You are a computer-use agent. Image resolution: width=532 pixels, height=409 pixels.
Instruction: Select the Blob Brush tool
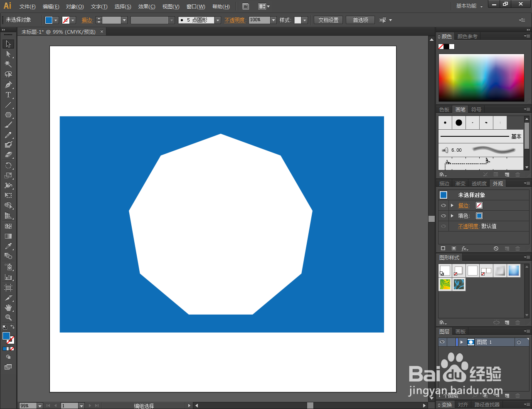tap(8, 145)
